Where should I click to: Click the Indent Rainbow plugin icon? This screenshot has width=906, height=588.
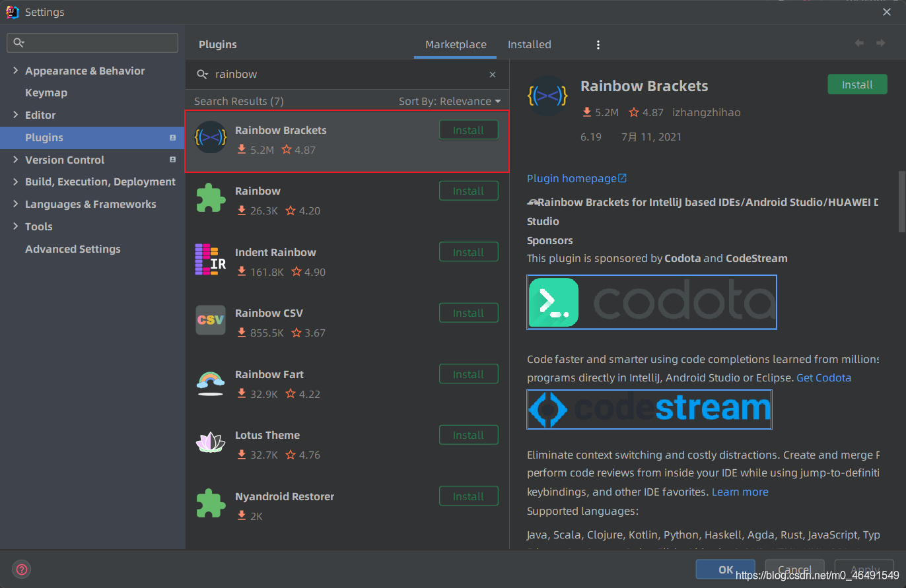(211, 259)
